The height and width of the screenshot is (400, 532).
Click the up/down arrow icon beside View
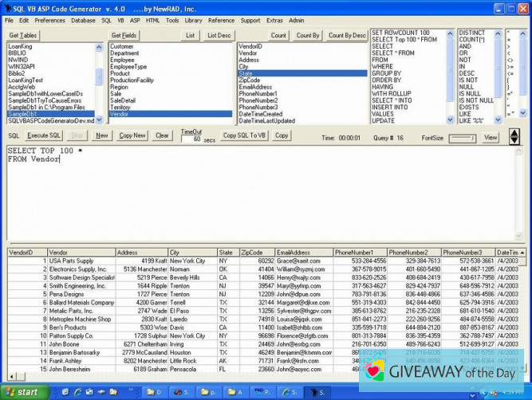(514, 136)
